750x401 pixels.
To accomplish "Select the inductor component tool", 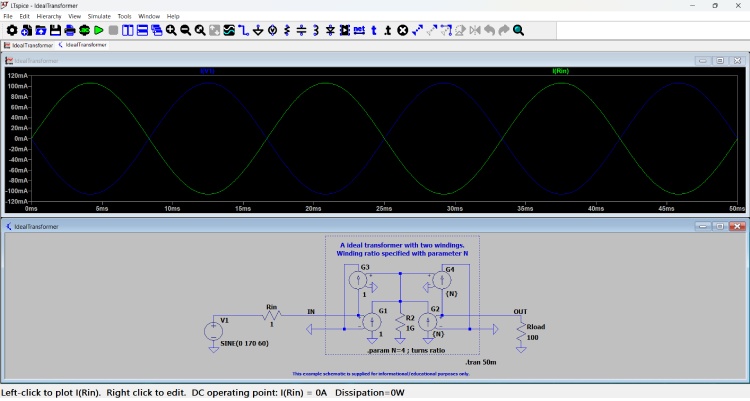I will (316, 31).
